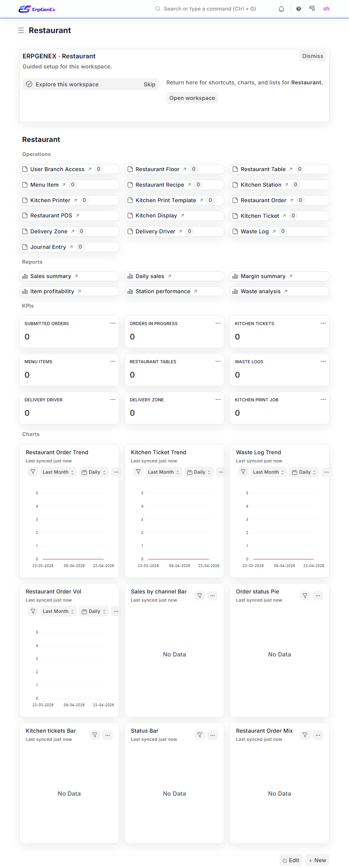Click the New button at page bottom

point(317,860)
